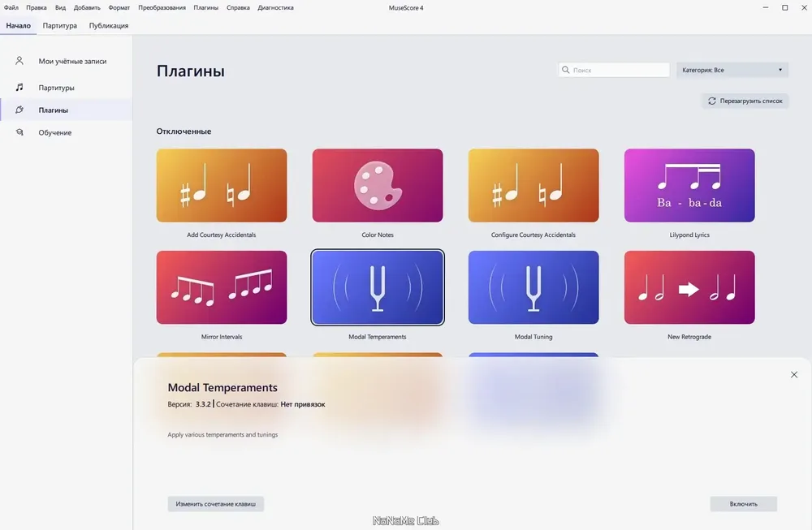Click the plug Plugins sidebar icon
This screenshot has width=812, height=530.
pos(19,110)
